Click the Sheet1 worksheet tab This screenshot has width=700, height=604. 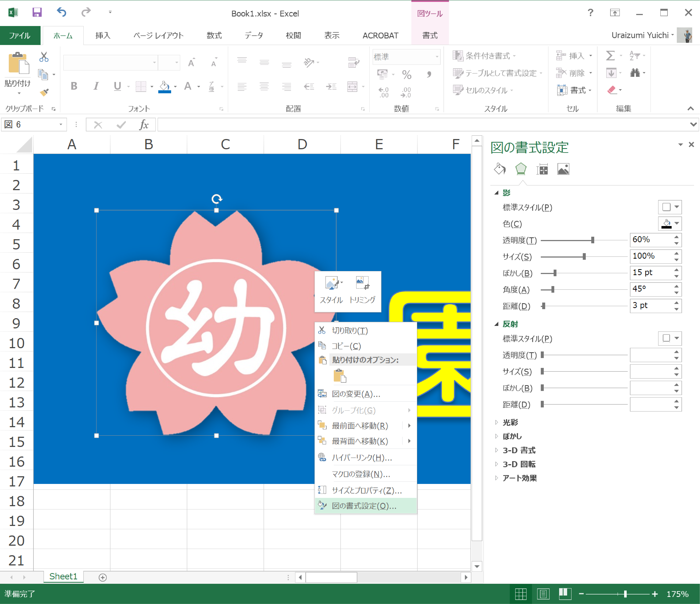click(x=63, y=576)
